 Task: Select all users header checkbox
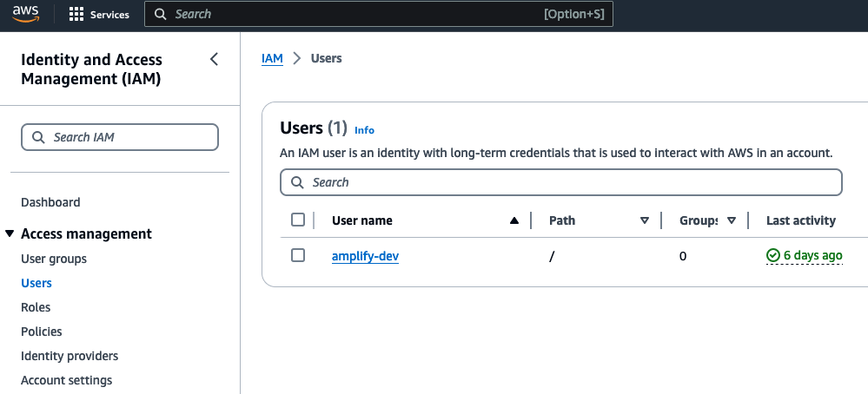[x=298, y=220]
